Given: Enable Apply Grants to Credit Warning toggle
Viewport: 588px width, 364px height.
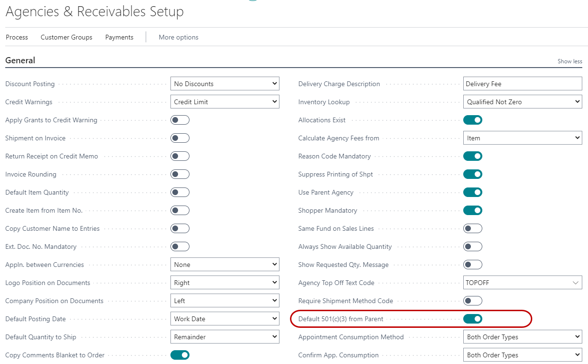Looking at the screenshot, I should pos(180,120).
